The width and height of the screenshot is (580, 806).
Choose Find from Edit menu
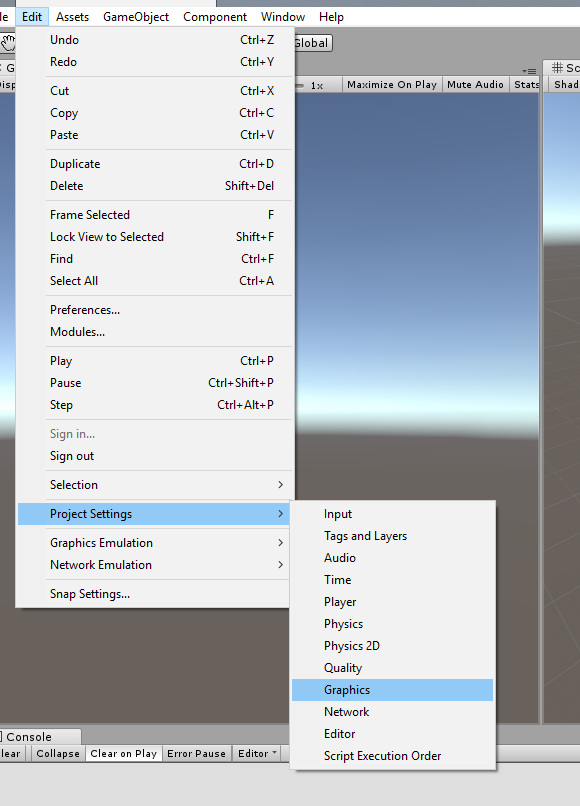155,259
